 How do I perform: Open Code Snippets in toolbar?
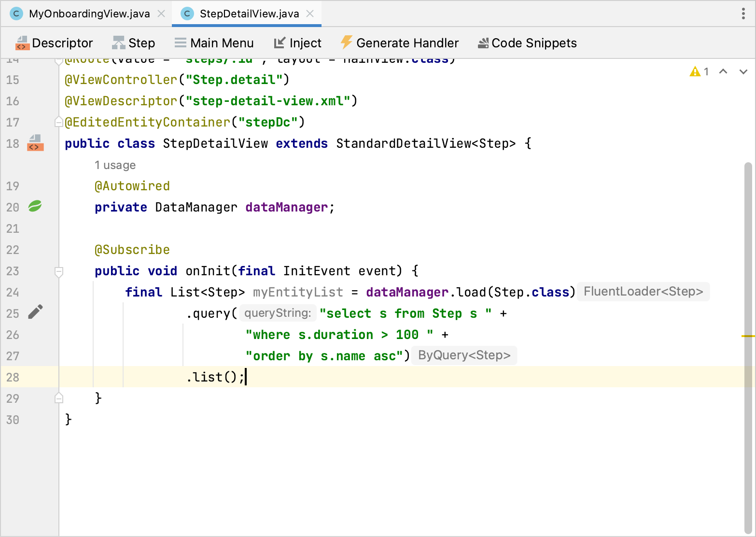tap(527, 43)
